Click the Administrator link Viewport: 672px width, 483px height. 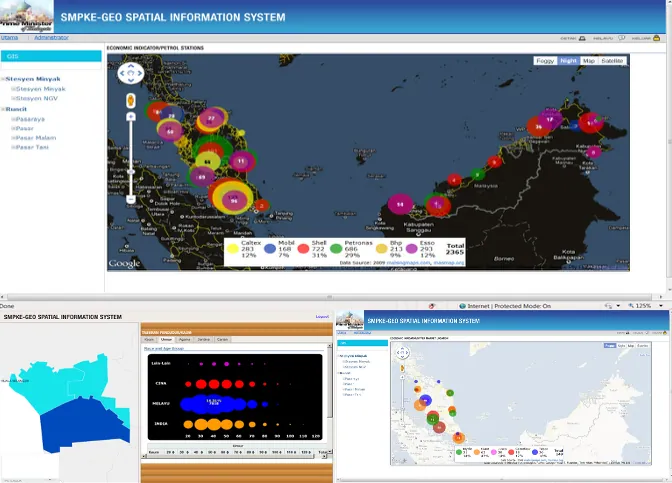tap(51, 38)
